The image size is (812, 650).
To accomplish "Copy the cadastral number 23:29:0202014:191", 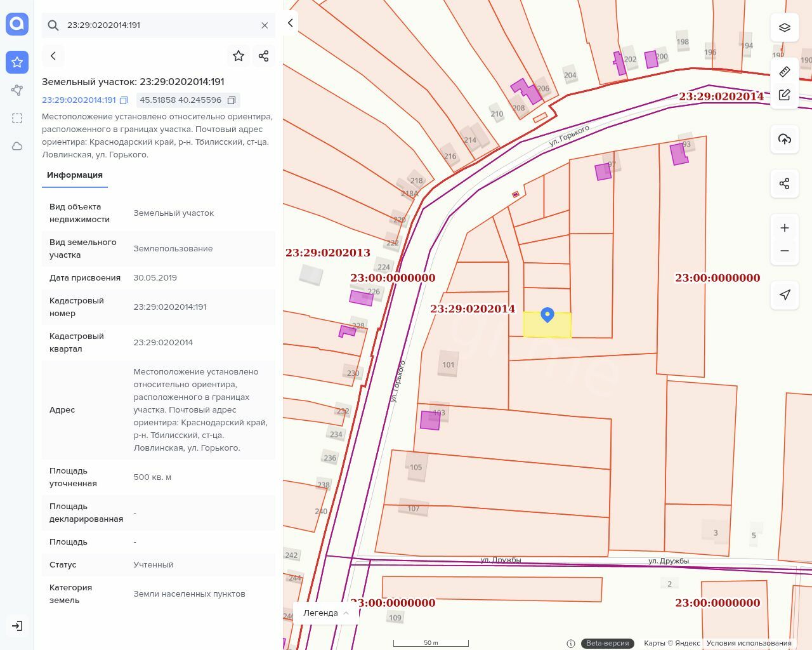I will pos(124,100).
